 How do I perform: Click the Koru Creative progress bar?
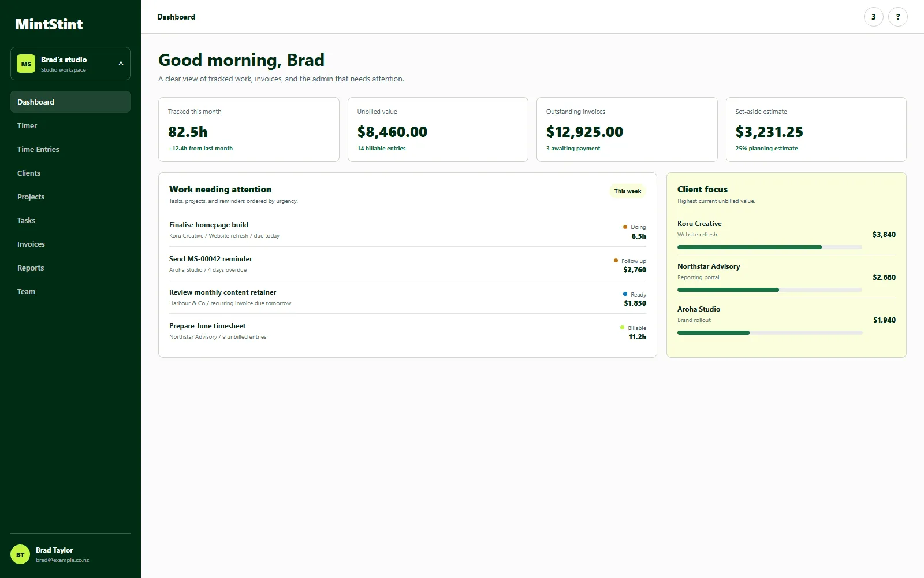click(770, 247)
